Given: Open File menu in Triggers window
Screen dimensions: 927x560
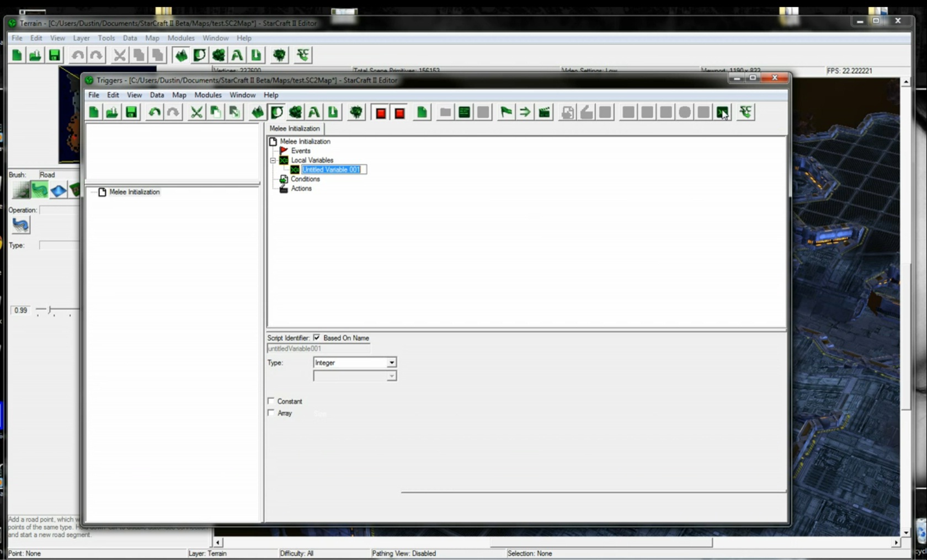Looking at the screenshot, I should pos(94,95).
